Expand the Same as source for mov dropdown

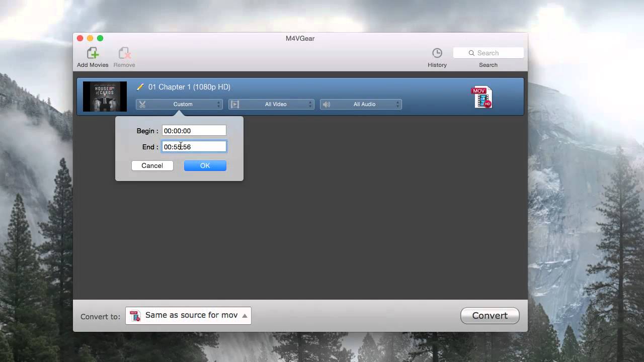point(188,316)
